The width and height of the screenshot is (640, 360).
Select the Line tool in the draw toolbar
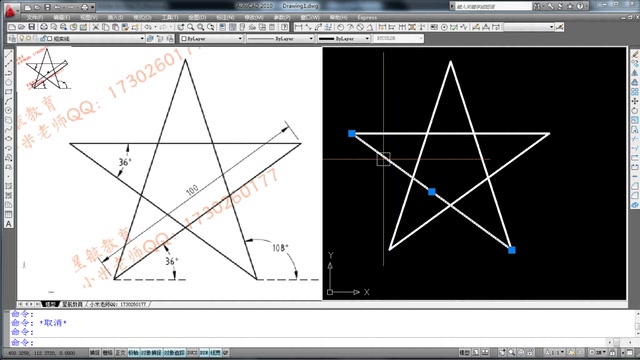point(9,54)
